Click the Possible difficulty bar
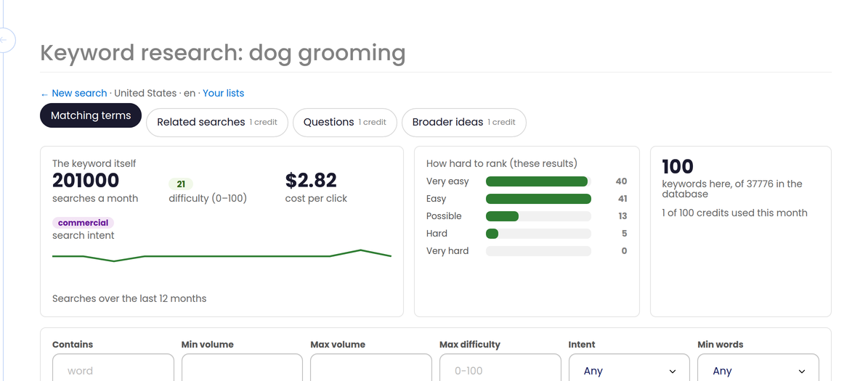 click(x=538, y=216)
